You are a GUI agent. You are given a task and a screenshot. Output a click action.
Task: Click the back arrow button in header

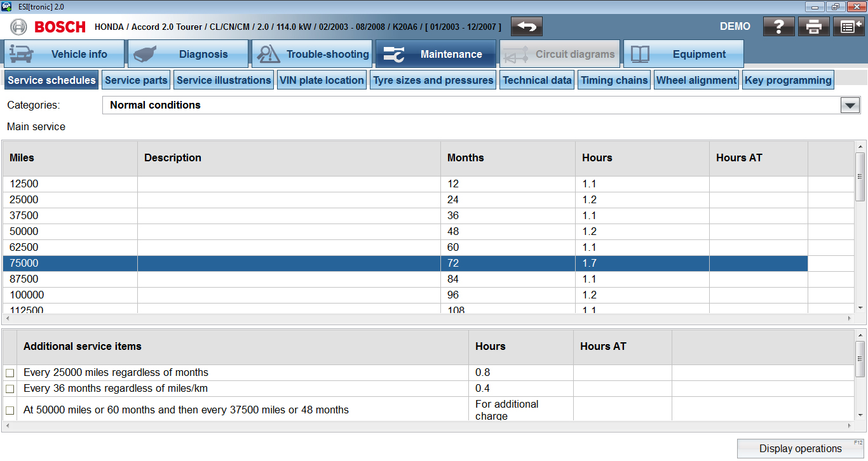526,27
